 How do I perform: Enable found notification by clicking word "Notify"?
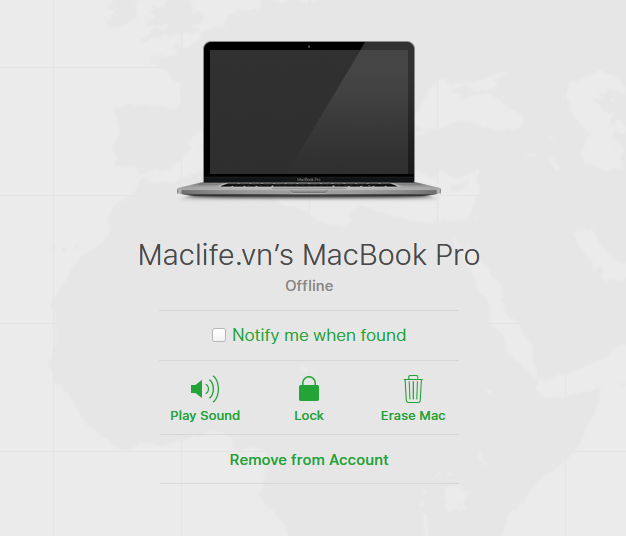pos(256,335)
